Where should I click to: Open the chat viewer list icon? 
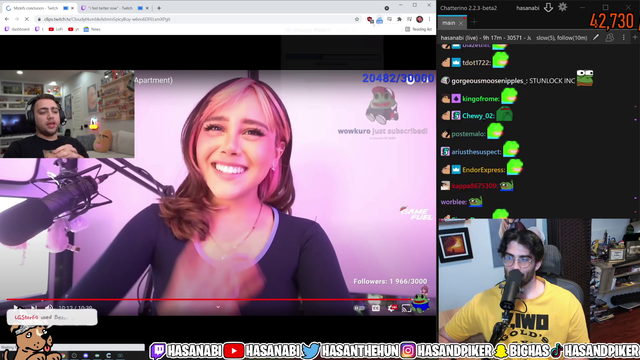pos(609,38)
